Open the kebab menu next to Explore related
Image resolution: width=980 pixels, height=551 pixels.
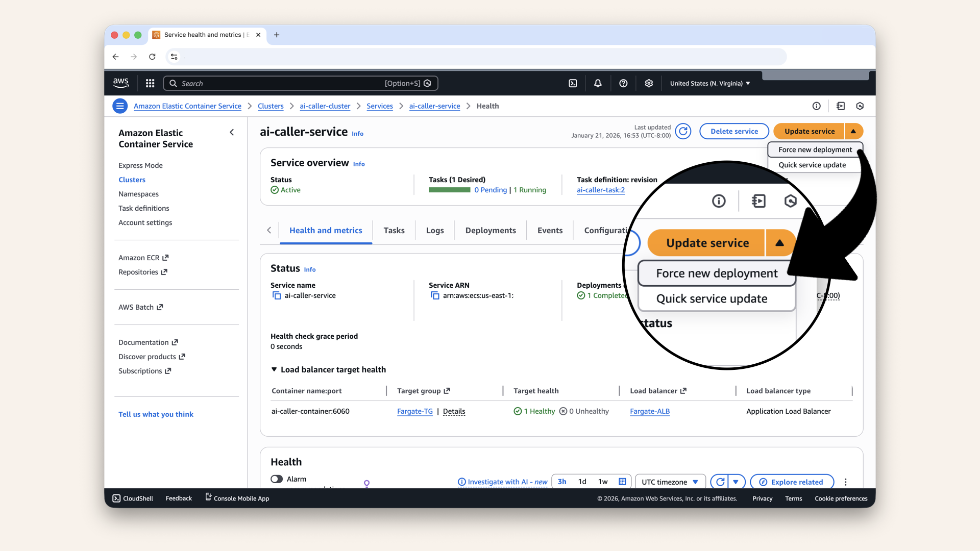point(845,482)
